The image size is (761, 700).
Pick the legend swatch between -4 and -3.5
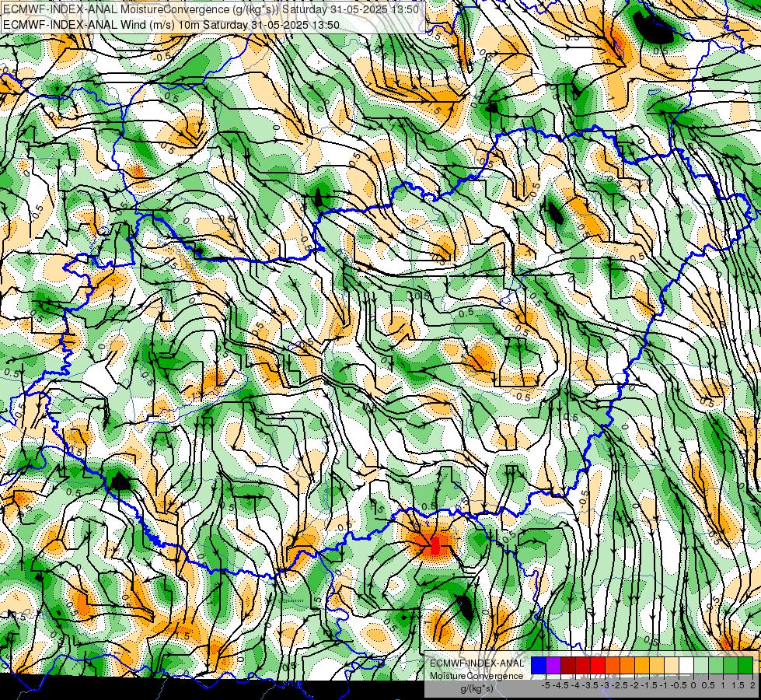(583, 666)
